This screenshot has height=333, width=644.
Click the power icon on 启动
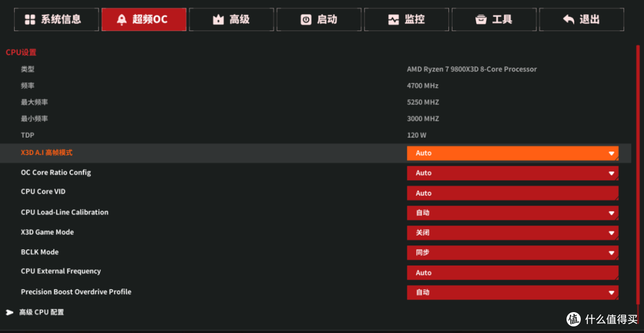306,19
